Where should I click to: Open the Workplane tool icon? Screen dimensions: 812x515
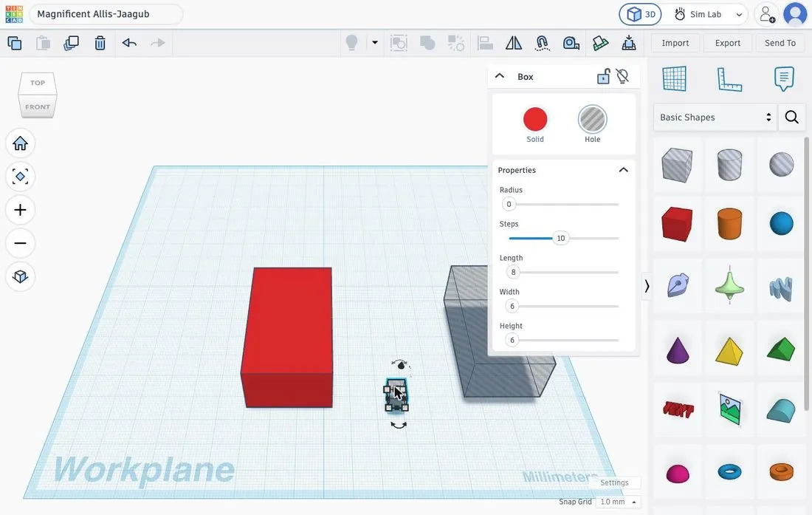pos(674,79)
